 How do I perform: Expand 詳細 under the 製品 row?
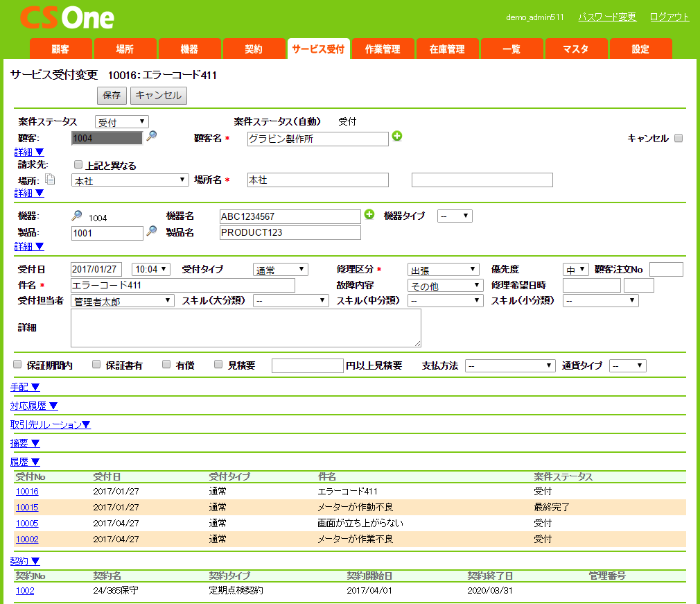29,246
